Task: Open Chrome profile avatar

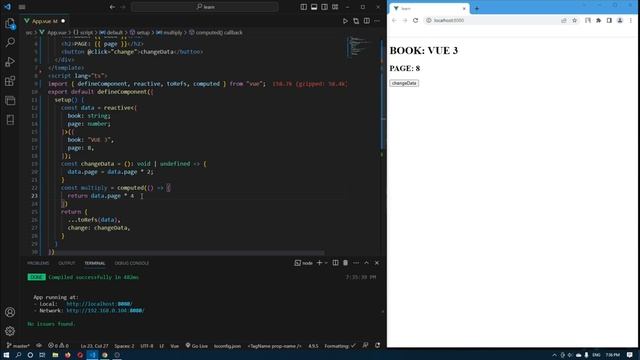Action: click(x=620, y=20)
